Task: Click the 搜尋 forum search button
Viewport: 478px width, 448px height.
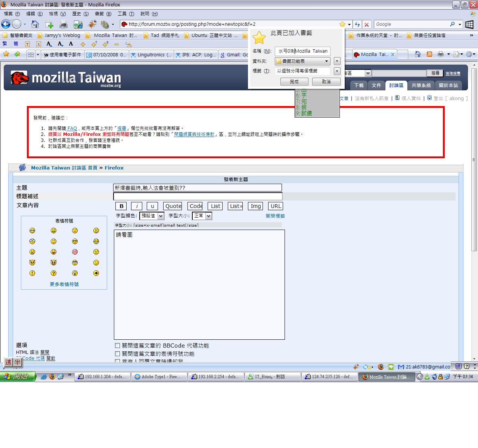Action: click(x=435, y=73)
